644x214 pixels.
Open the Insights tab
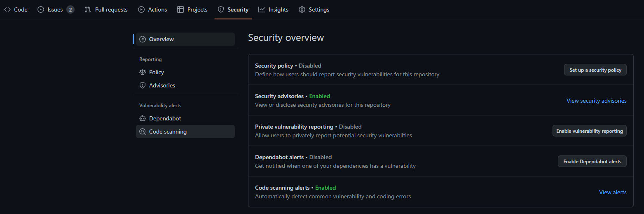point(274,9)
